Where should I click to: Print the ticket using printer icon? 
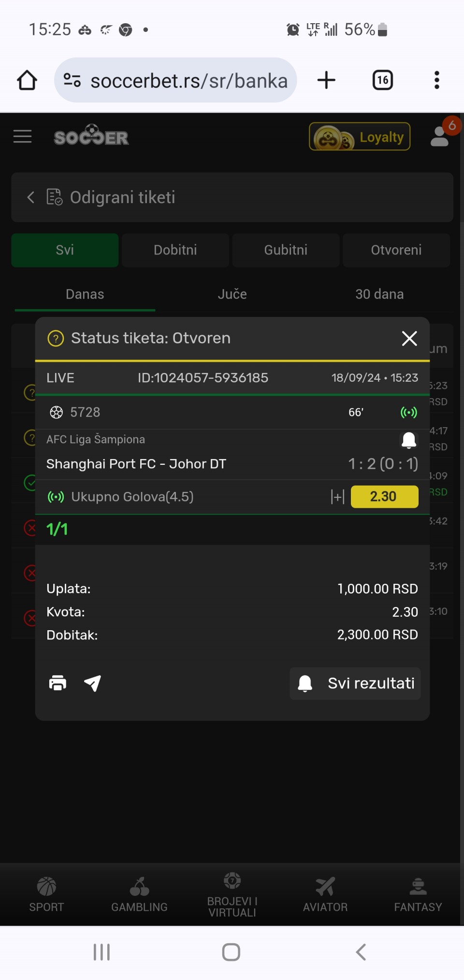coord(58,683)
